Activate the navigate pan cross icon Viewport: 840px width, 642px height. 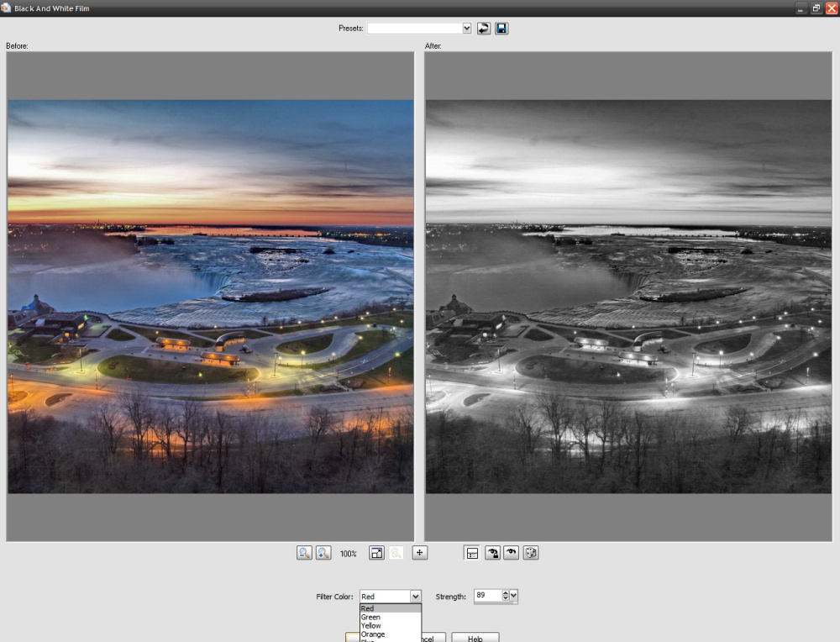tap(419, 552)
